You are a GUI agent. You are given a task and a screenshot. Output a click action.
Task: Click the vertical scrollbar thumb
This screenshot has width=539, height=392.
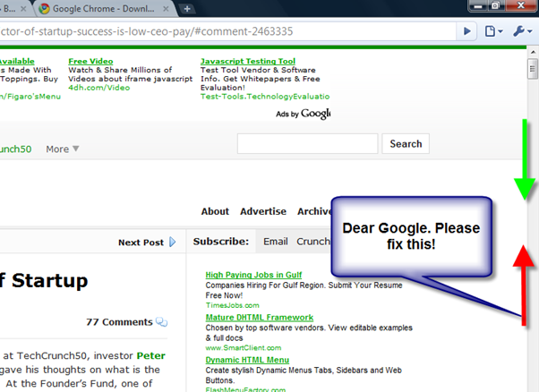pyautogui.click(x=533, y=69)
